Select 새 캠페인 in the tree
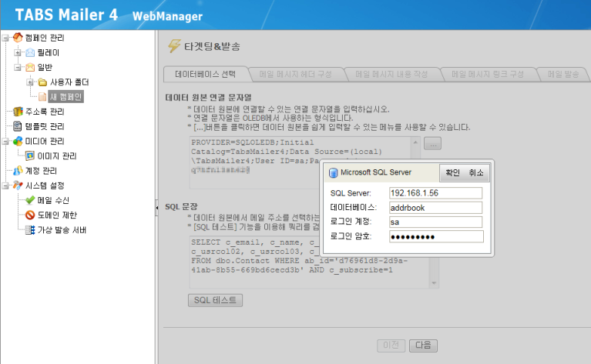 pyautogui.click(x=65, y=97)
